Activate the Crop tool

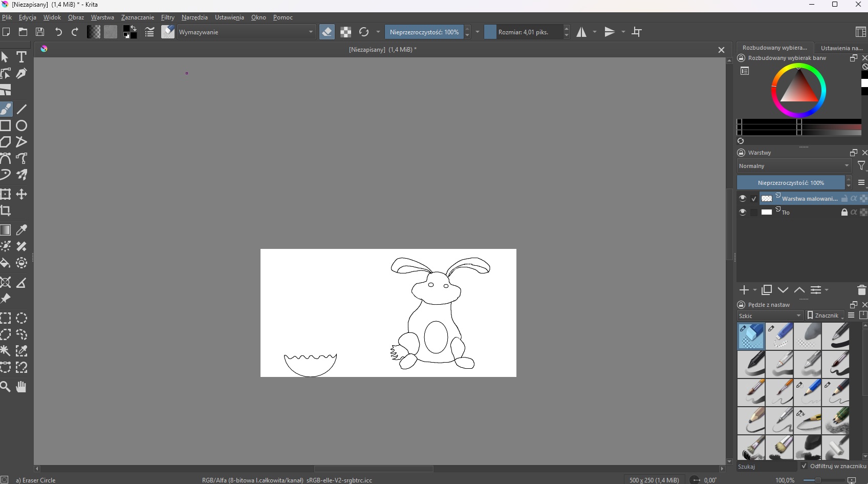point(6,211)
